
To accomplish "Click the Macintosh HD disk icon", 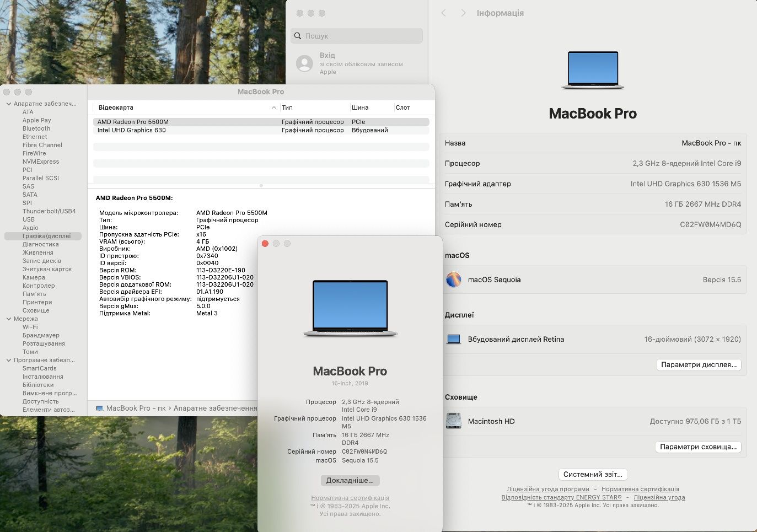I will point(453,421).
